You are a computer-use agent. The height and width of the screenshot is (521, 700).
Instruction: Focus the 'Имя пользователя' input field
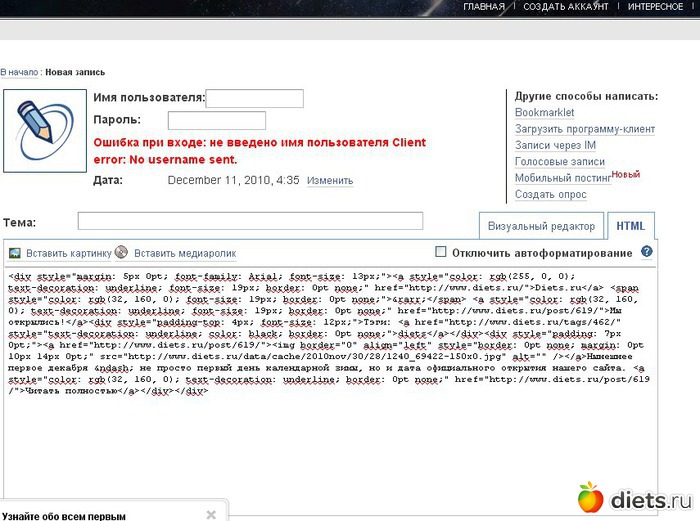(x=254, y=98)
